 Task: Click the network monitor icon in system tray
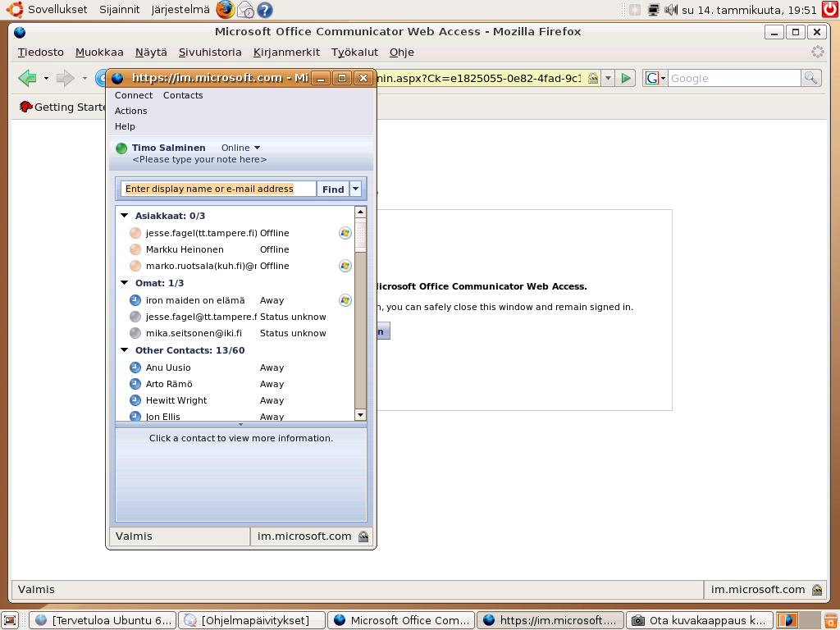653,10
